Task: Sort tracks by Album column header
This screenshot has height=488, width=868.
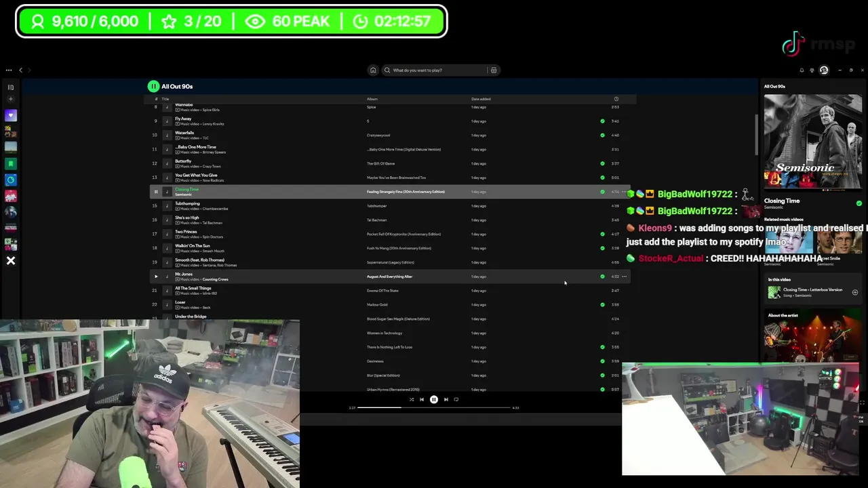Action: (x=372, y=99)
